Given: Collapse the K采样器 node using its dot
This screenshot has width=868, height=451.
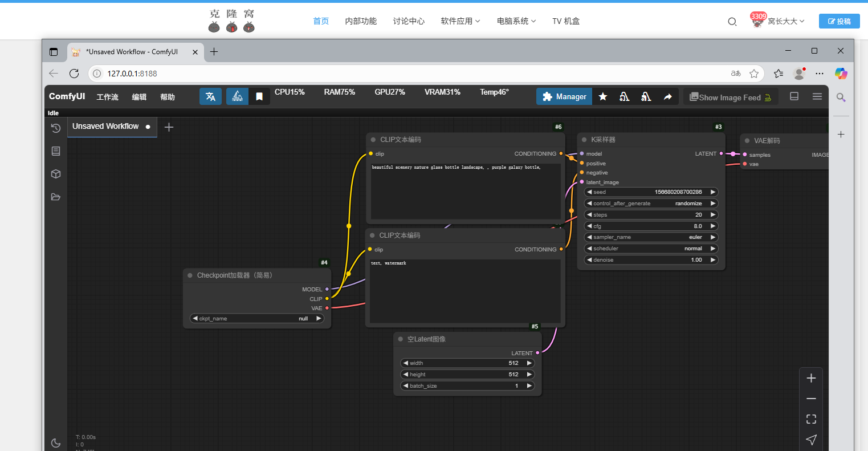Looking at the screenshot, I should 584,140.
